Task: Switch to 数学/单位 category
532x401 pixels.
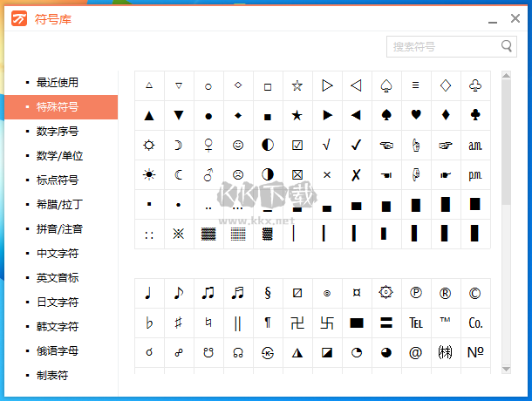Action: [61, 156]
